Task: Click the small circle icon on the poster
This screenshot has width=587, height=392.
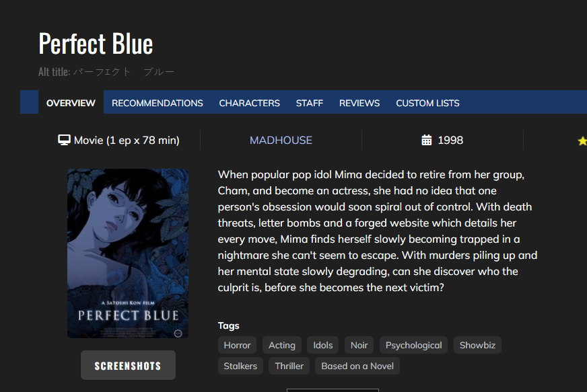Action: pos(178,334)
